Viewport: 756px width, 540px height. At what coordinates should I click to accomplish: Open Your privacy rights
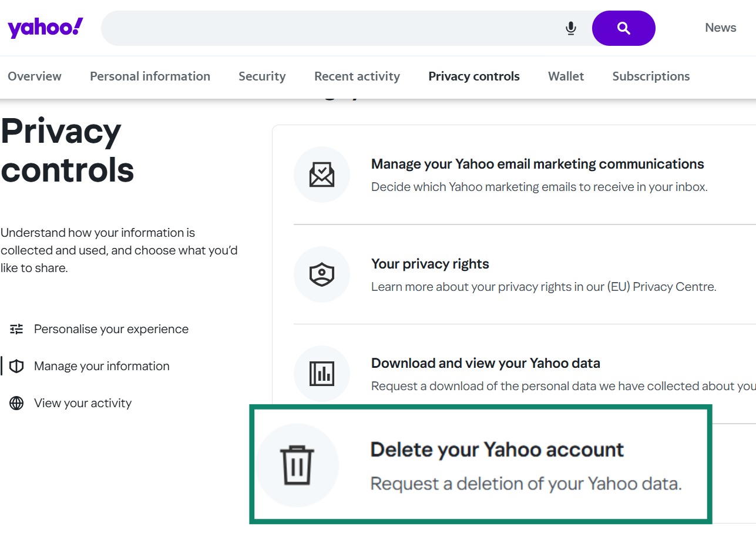429,264
